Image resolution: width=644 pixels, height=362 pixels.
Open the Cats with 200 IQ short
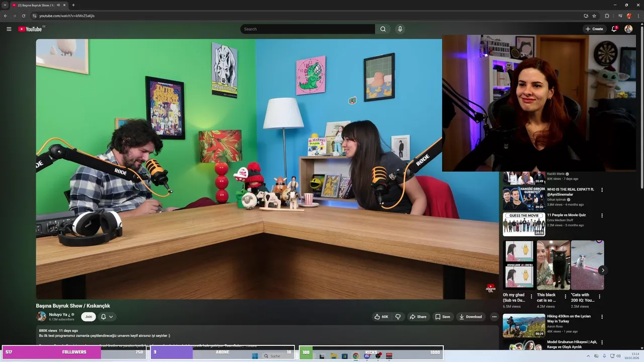tap(587, 265)
